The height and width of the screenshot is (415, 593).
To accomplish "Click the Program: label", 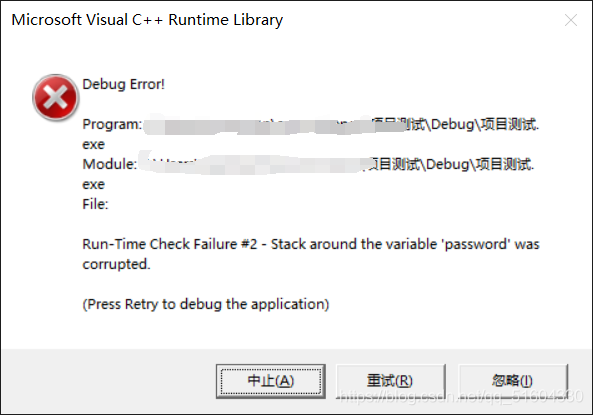I will pos(112,124).
